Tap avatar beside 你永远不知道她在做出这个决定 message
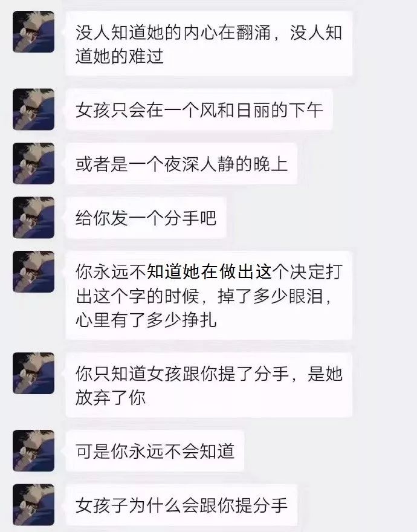417x532 pixels. tap(34, 272)
